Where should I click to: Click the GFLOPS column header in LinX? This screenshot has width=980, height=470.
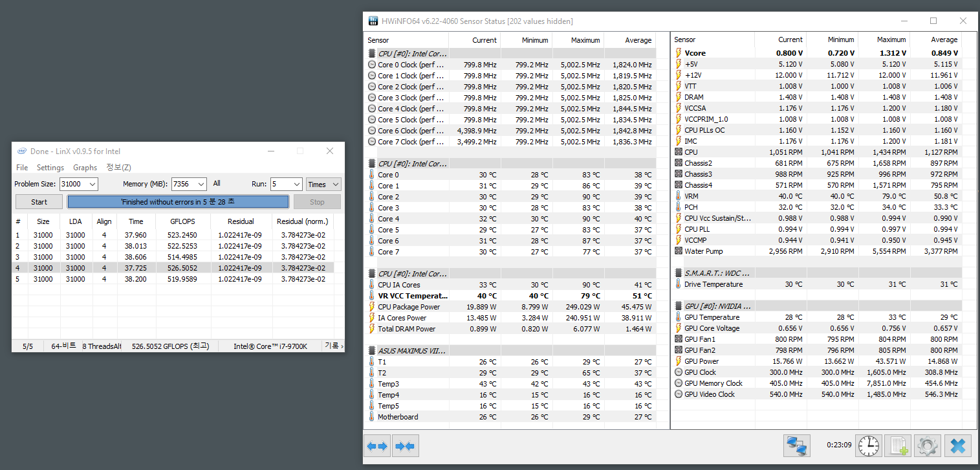pyautogui.click(x=182, y=221)
